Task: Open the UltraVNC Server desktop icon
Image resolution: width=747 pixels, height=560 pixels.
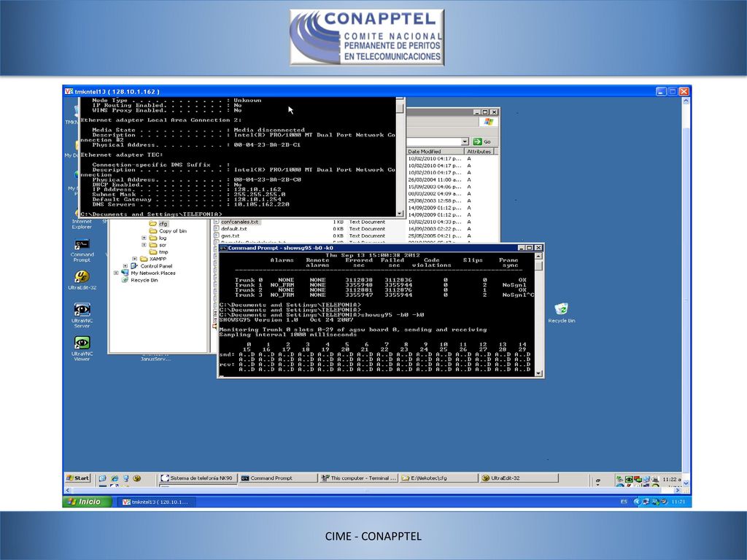Action: click(82, 309)
